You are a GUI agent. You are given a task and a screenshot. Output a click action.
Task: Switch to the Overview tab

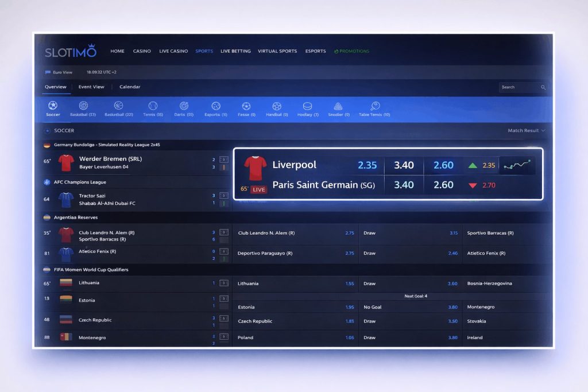56,87
